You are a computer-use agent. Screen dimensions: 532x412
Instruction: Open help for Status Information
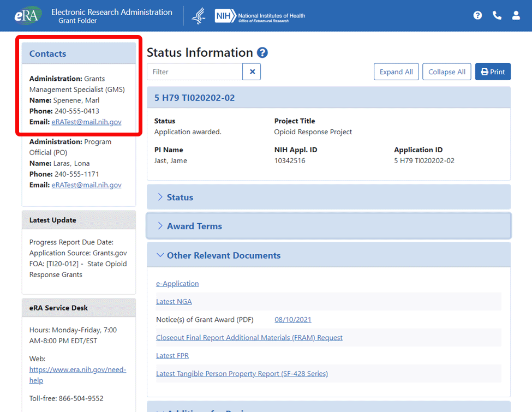pyautogui.click(x=262, y=52)
